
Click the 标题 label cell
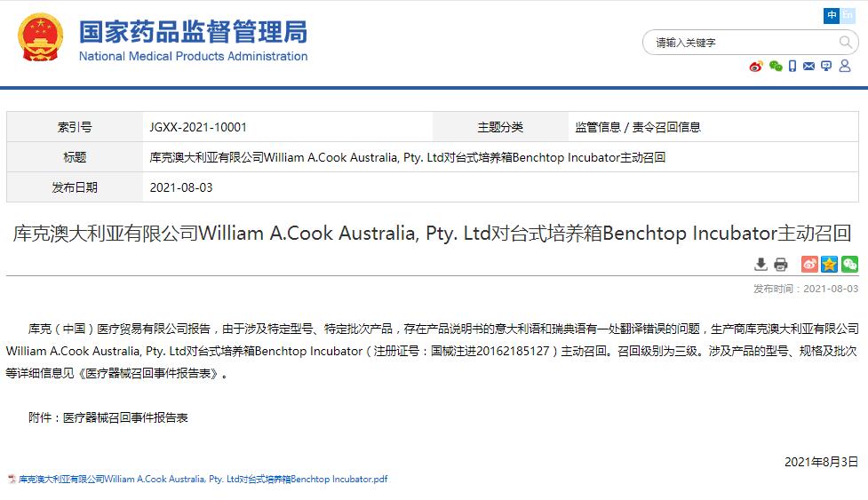(75, 157)
